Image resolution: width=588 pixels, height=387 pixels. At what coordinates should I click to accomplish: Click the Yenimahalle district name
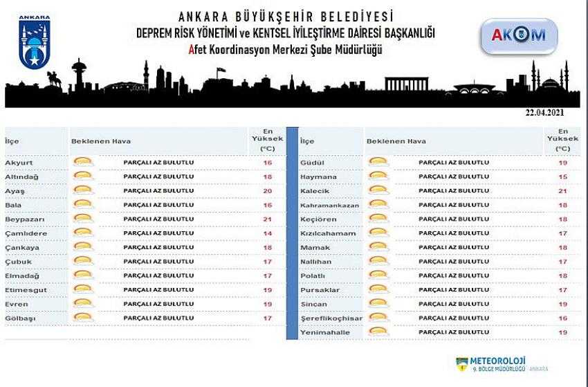[324, 332]
